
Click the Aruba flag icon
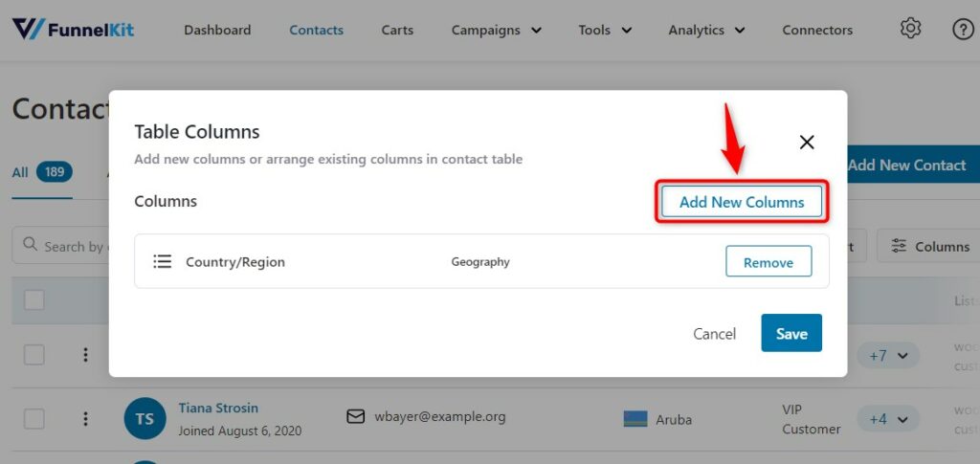[635, 419]
